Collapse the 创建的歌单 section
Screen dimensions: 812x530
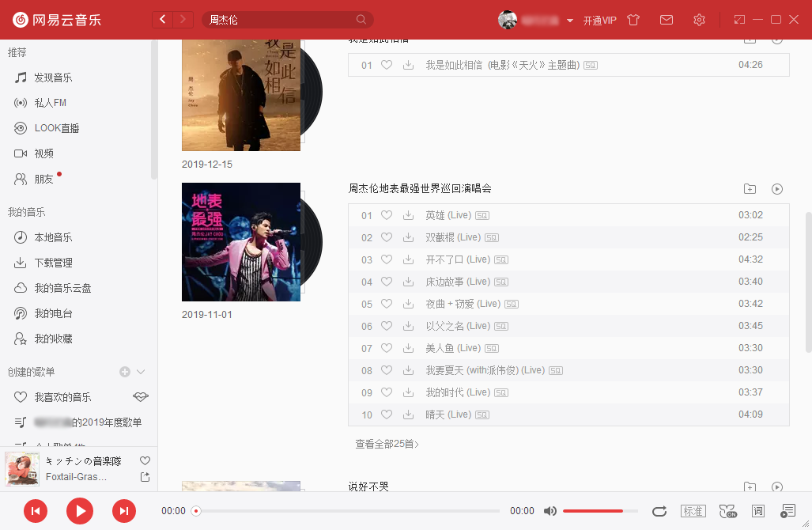(141, 372)
